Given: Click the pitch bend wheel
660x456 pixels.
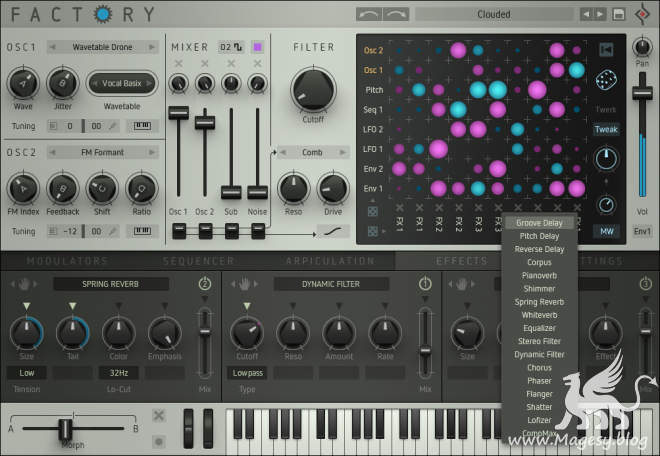Looking at the screenshot, I should click(x=189, y=428).
